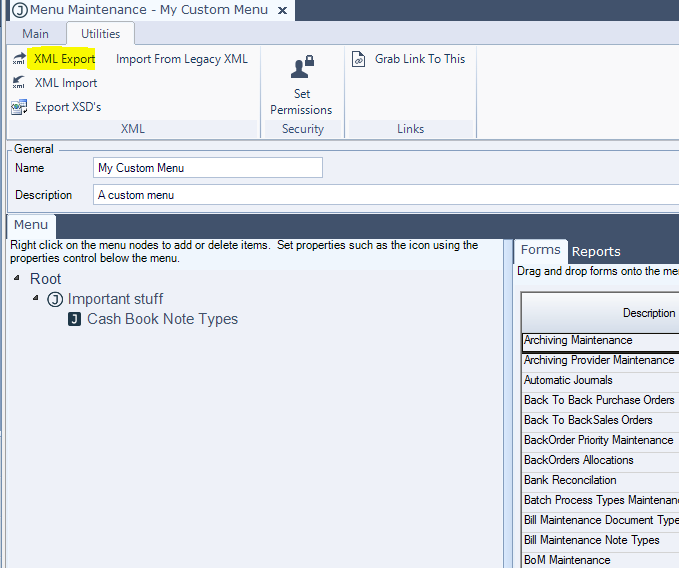The width and height of the screenshot is (679, 568).
Task: Open Set Permissions security icon
Action: (301, 69)
